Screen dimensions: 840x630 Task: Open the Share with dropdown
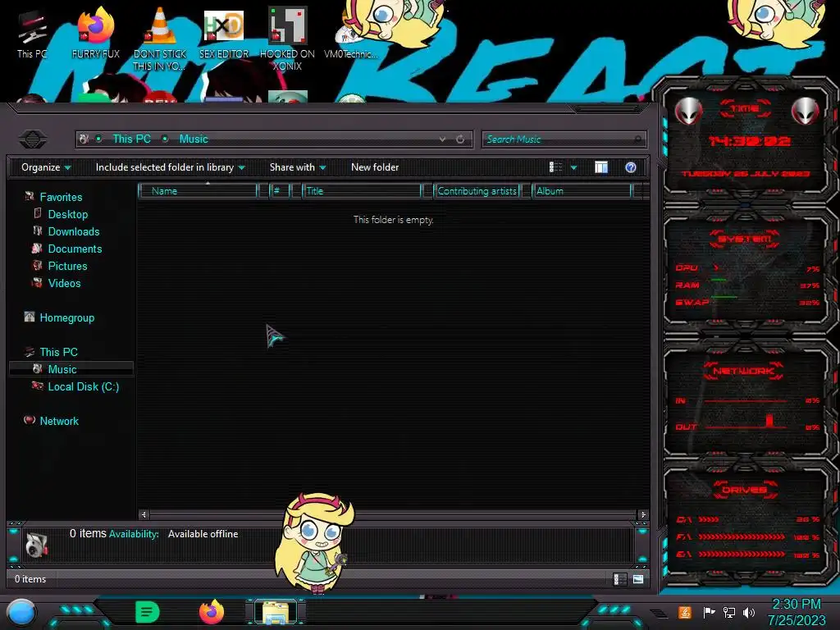[x=298, y=167]
